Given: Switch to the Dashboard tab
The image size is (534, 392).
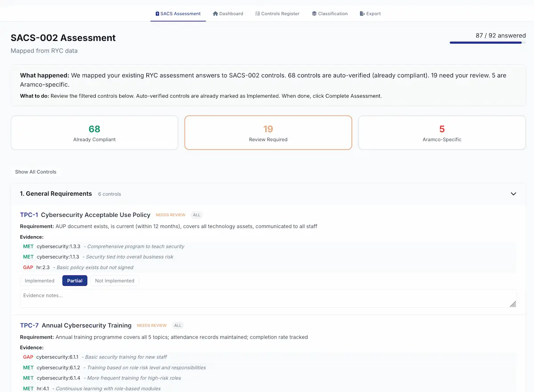Looking at the screenshot, I should [228, 13].
